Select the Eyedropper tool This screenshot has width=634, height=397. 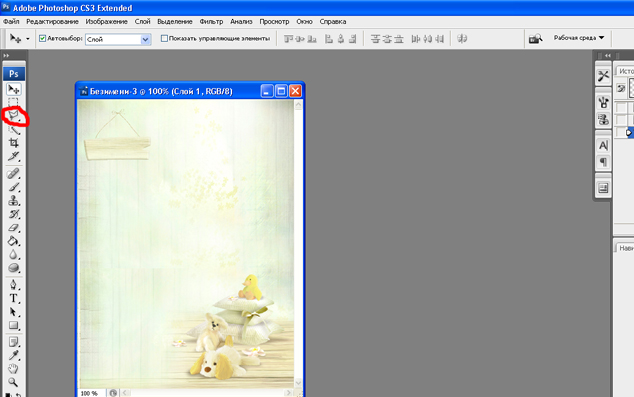pyautogui.click(x=14, y=355)
